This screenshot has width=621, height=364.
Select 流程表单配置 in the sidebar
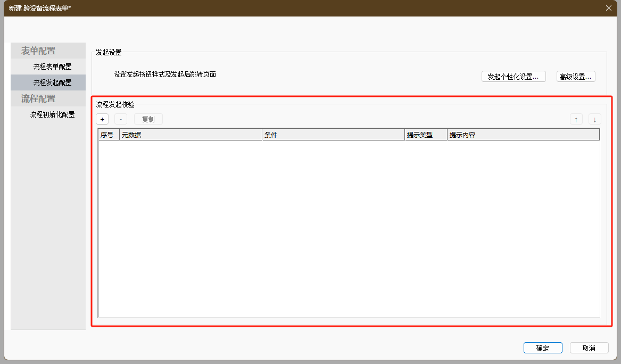52,67
